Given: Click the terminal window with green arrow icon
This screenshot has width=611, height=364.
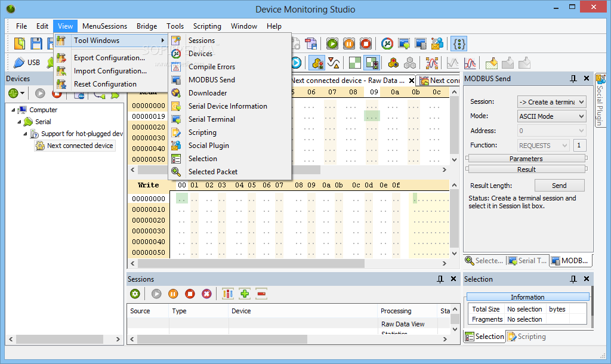Looking at the screenshot, I should coord(404,44).
